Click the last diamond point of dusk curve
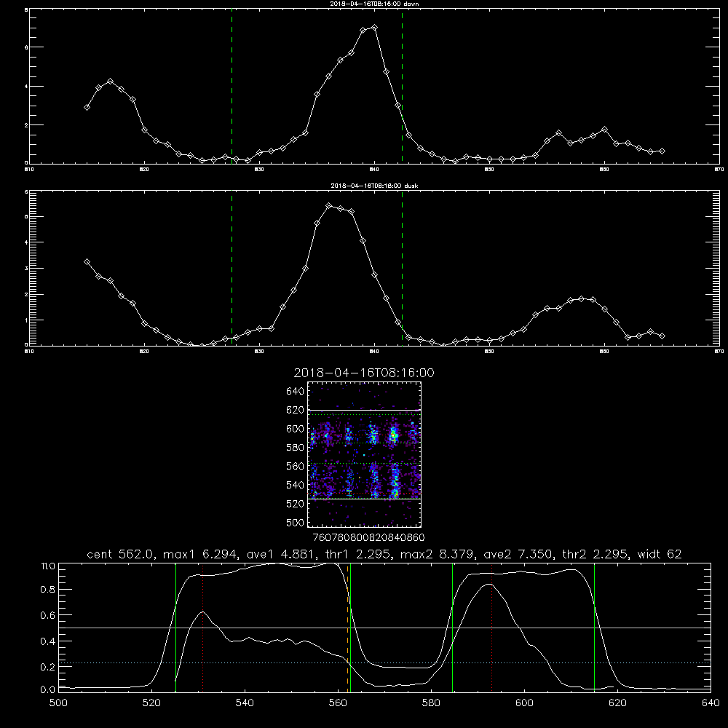 click(662, 336)
